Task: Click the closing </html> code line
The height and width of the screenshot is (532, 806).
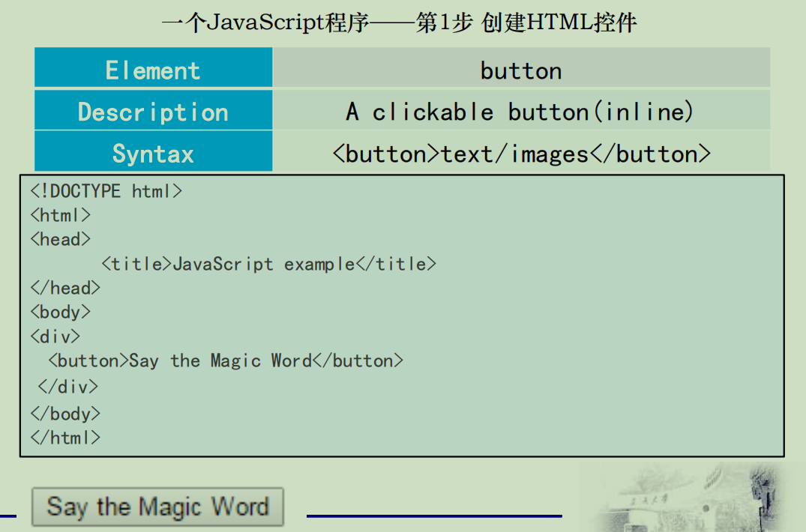Action: click(x=65, y=438)
